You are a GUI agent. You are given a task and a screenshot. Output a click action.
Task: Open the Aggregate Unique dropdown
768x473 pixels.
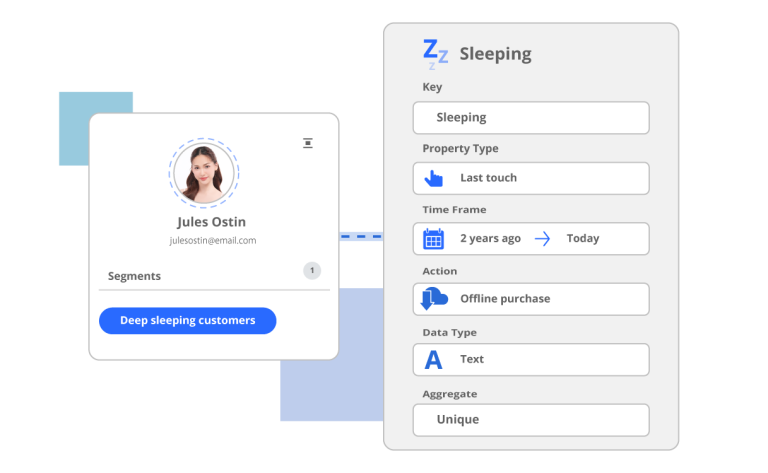point(531,420)
